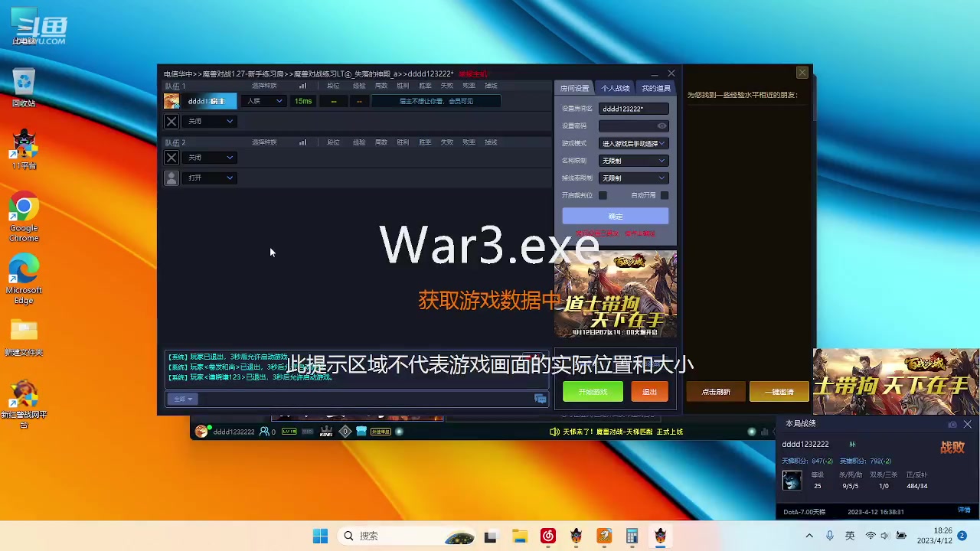Image resolution: width=980 pixels, height=551 pixels.
Task: Open File Explorer from the taskbar
Action: (x=519, y=536)
